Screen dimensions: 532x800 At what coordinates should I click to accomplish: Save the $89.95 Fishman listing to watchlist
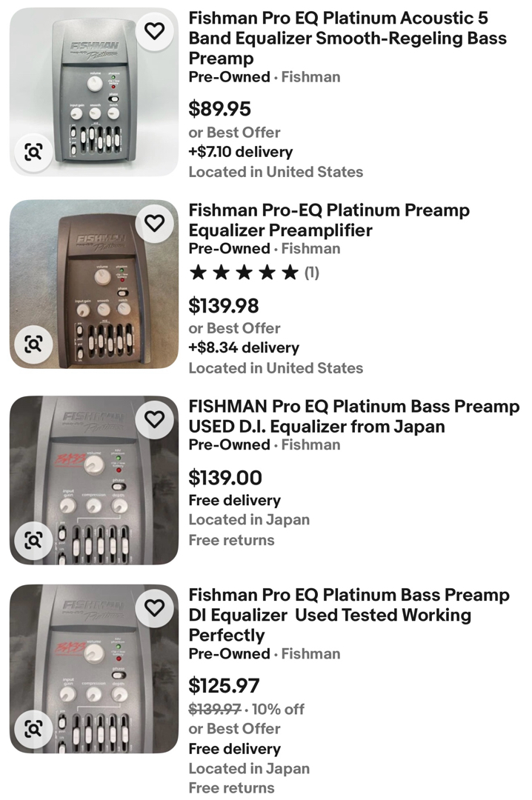click(154, 31)
